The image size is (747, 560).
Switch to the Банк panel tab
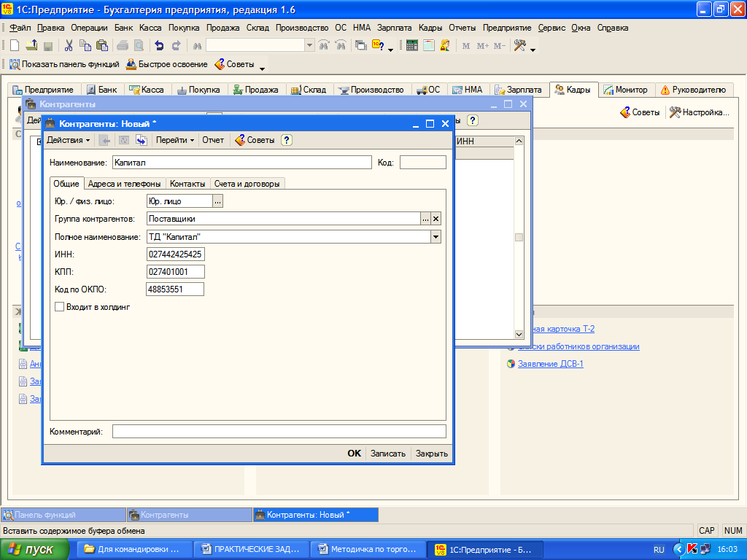(102, 90)
